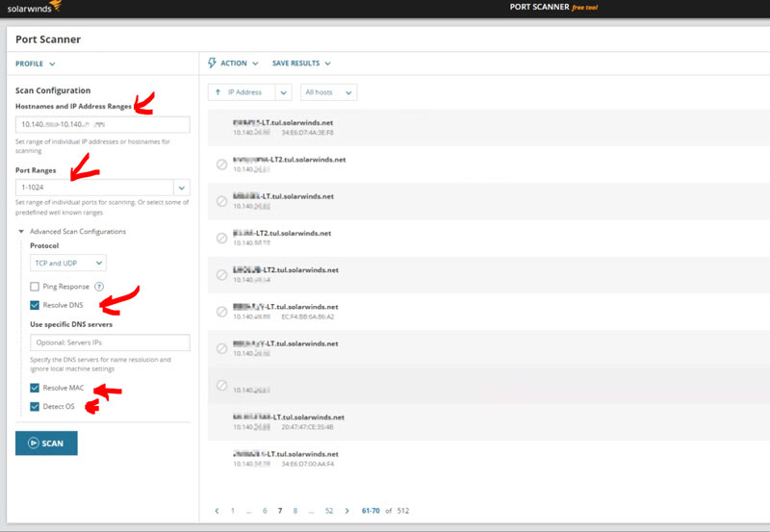Toggle ascending sort arrow for IP Address
The height and width of the screenshot is (532, 770).
[x=218, y=91]
